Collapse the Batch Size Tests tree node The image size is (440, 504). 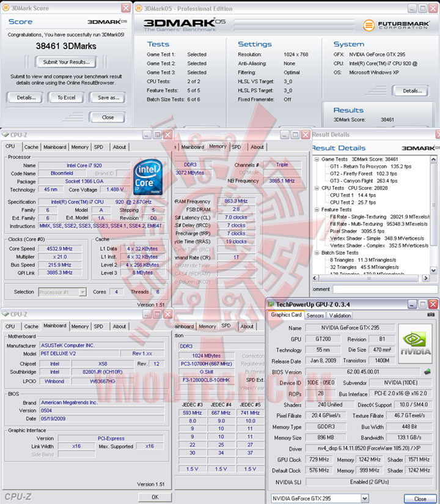(x=317, y=253)
